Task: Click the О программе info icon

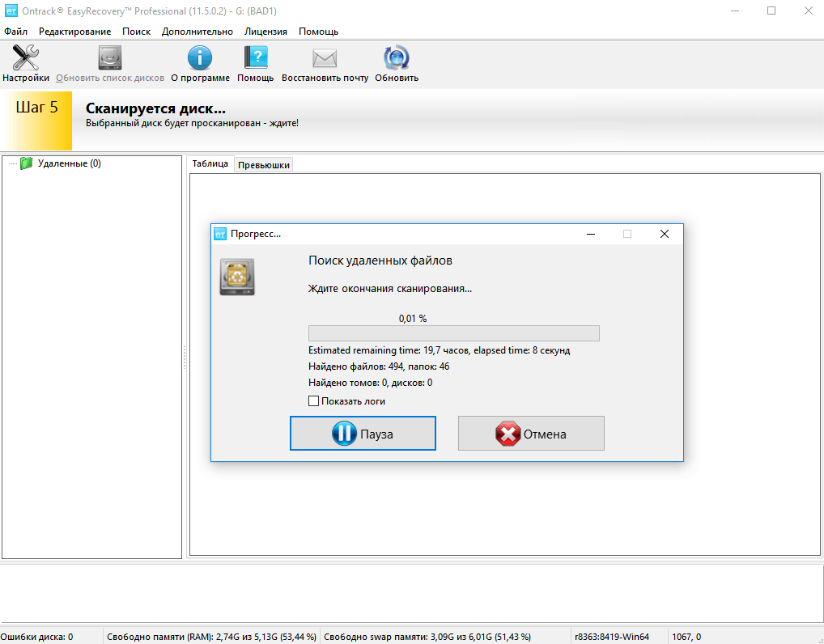Action: coord(200,59)
